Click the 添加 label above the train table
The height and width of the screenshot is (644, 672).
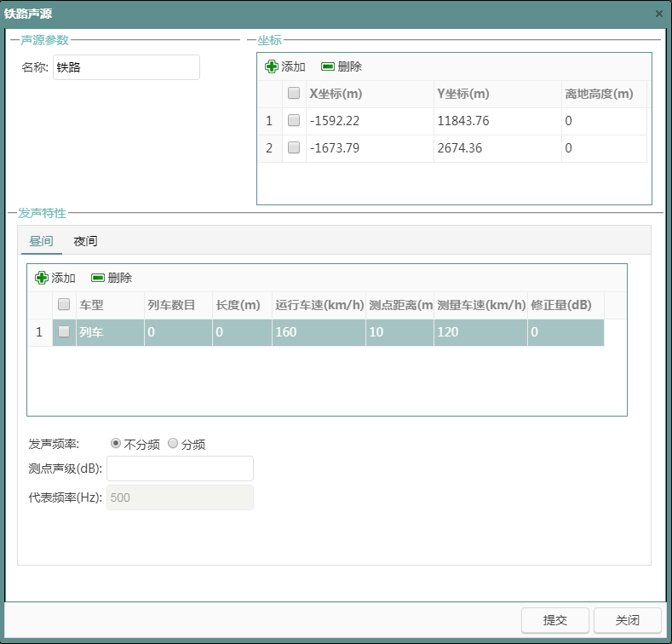coord(63,278)
